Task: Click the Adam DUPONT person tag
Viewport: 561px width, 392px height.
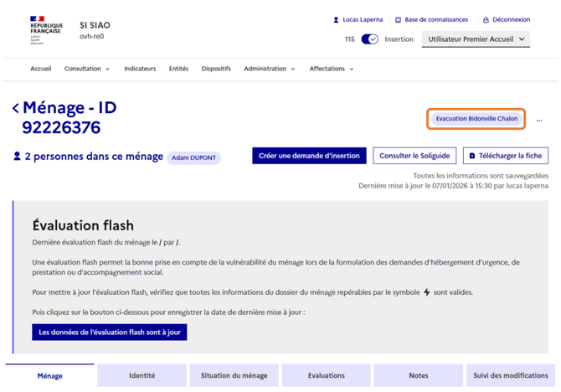Action: click(193, 157)
